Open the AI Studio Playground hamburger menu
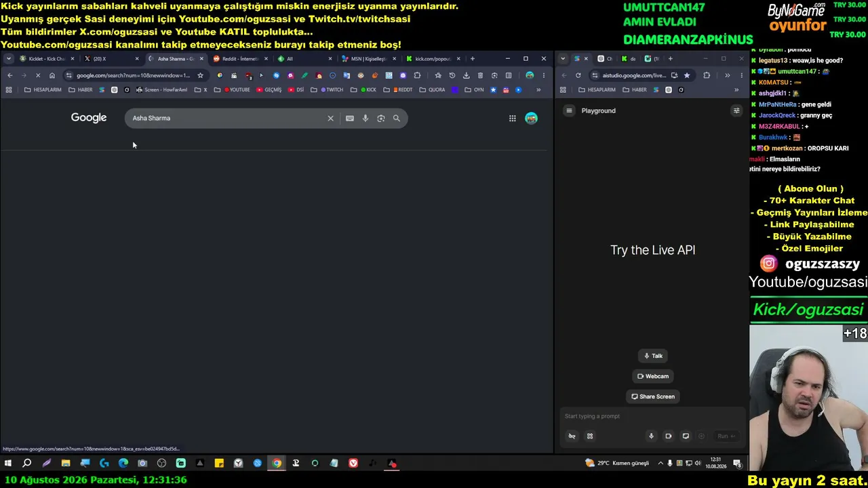868x488 pixels. pos(569,110)
